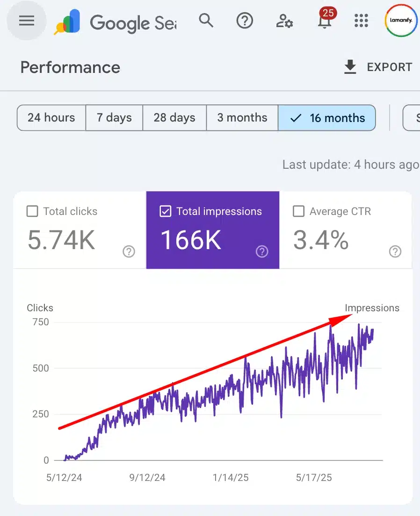
Task: Open the search magnifier icon
Action: point(206,21)
